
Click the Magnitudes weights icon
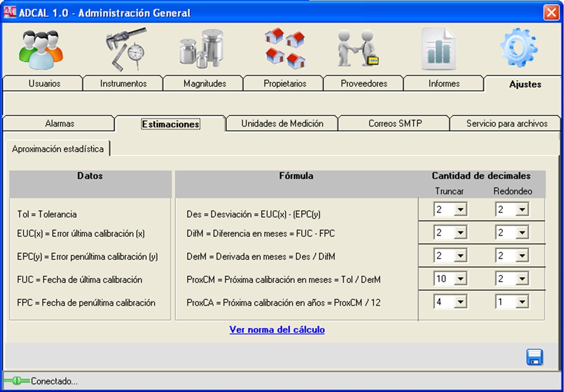click(202, 49)
